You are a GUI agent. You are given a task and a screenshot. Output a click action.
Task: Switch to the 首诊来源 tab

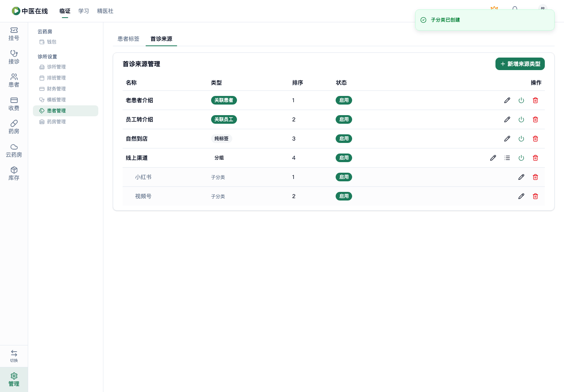pyautogui.click(x=161, y=39)
